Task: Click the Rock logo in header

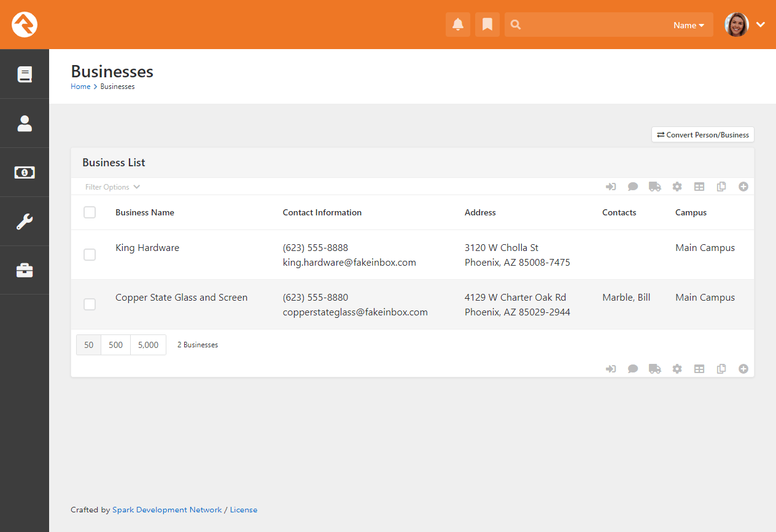Action: (x=25, y=25)
